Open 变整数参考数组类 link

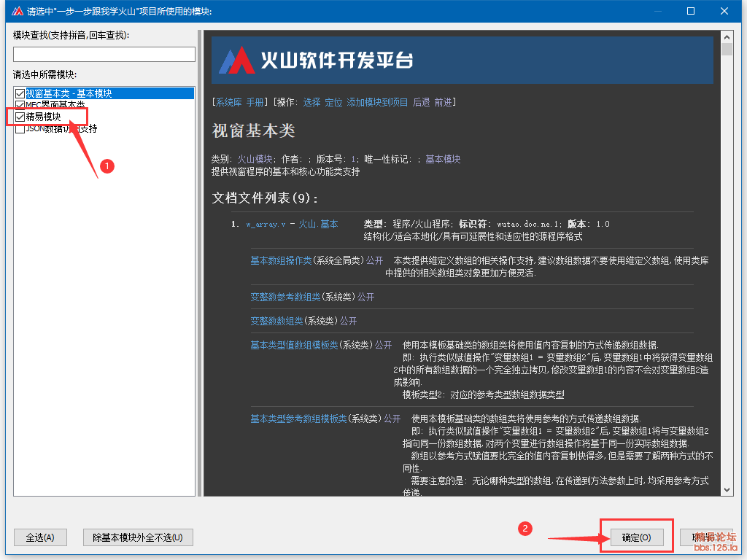pos(286,297)
